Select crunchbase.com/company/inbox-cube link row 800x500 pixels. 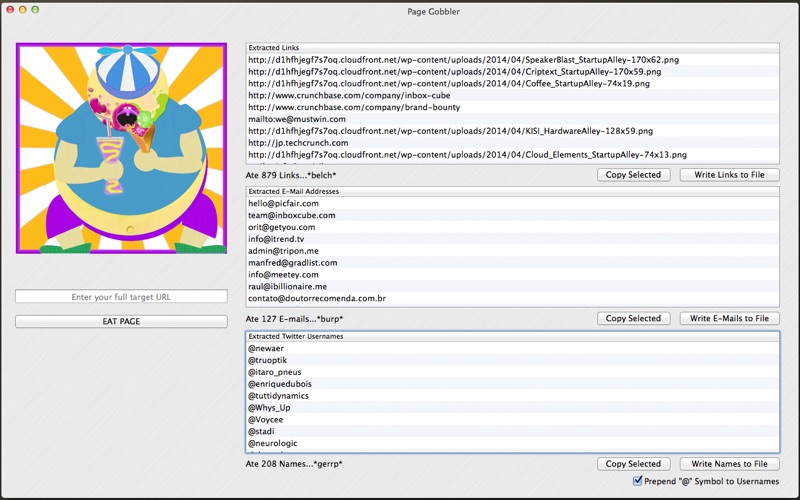[x=512, y=95]
